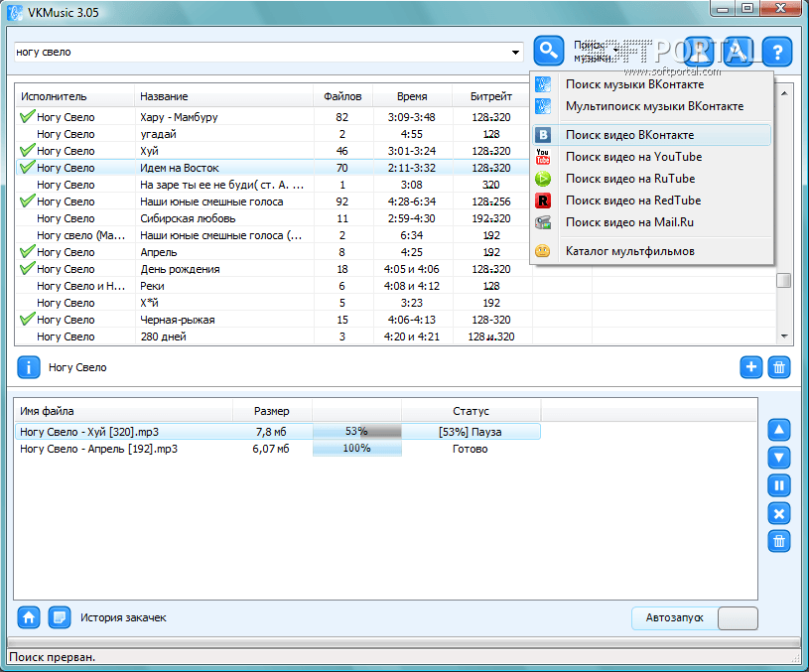Image resolution: width=809 pixels, height=672 pixels.
Task: Select the song titled угадай
Action: click(158, 134)
